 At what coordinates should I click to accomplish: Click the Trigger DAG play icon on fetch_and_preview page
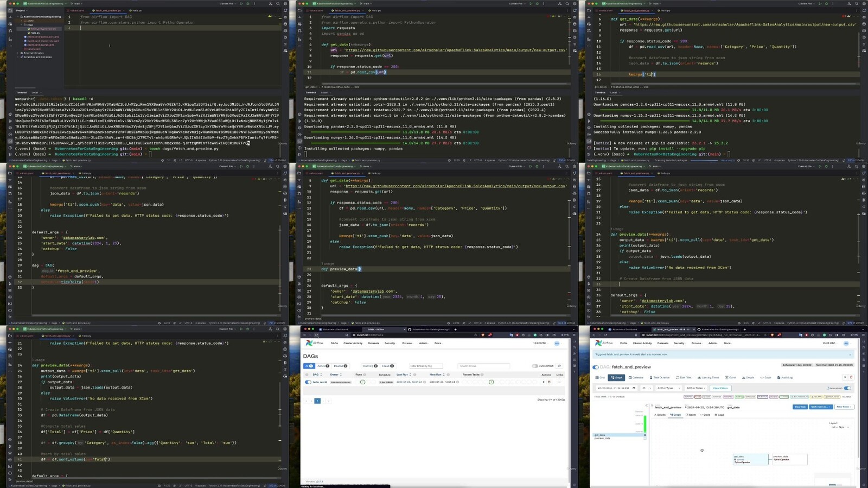pos(845,377)
